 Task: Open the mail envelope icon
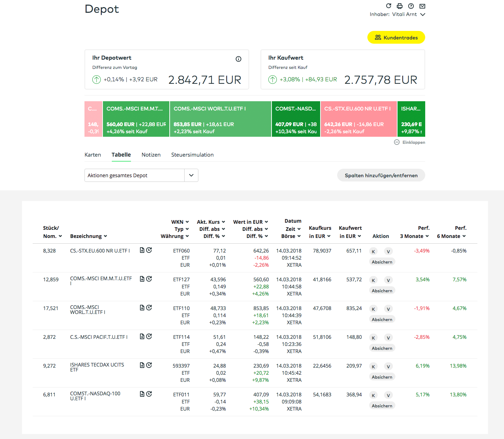[x=422, y=6]
